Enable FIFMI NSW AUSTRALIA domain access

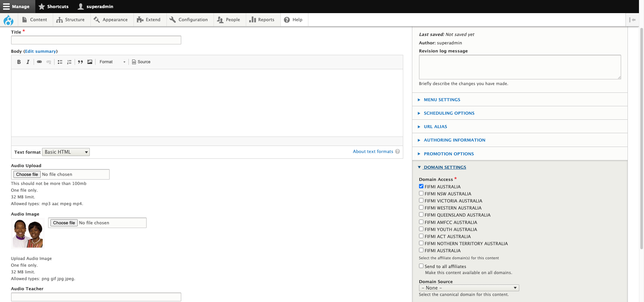[x=421, y=193]
